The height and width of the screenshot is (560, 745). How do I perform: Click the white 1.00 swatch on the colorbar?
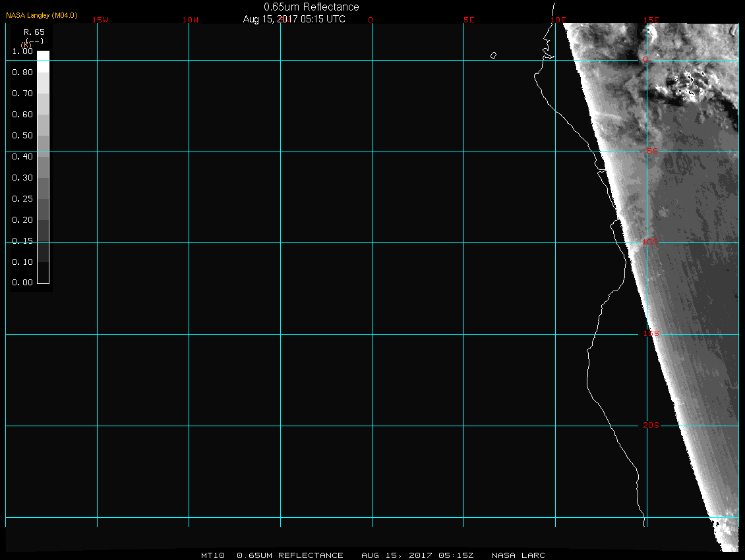[x=43, y=55]
